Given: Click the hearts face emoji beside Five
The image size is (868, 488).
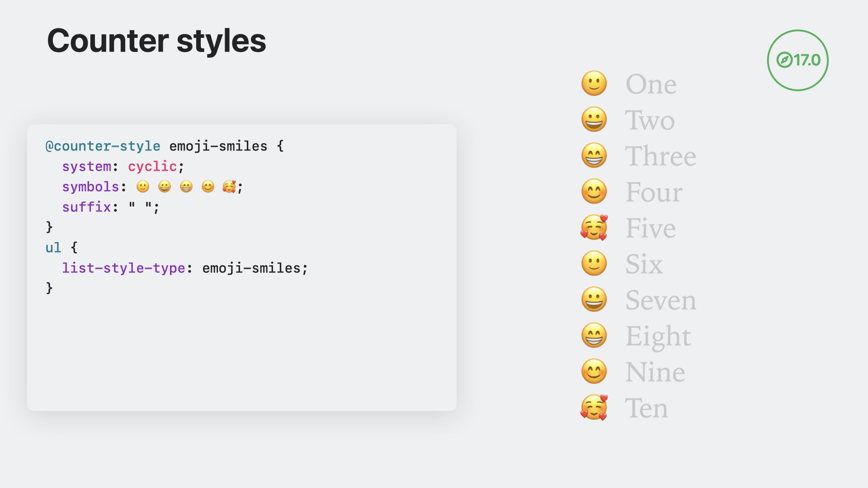Looking at the screenshot, I should click(594, 227).
